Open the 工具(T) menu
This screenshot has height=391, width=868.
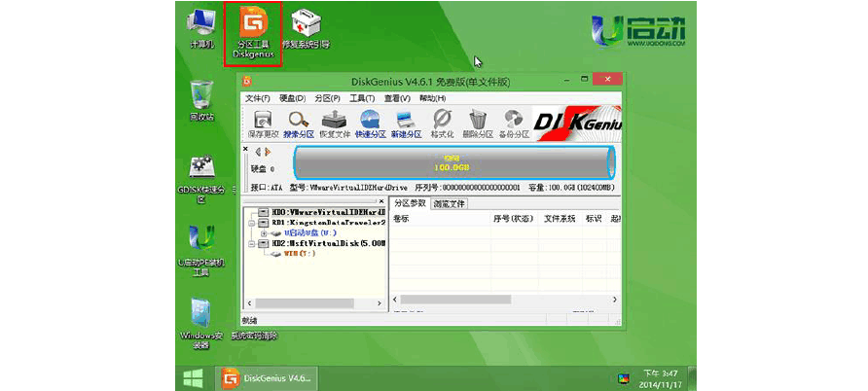362,98
